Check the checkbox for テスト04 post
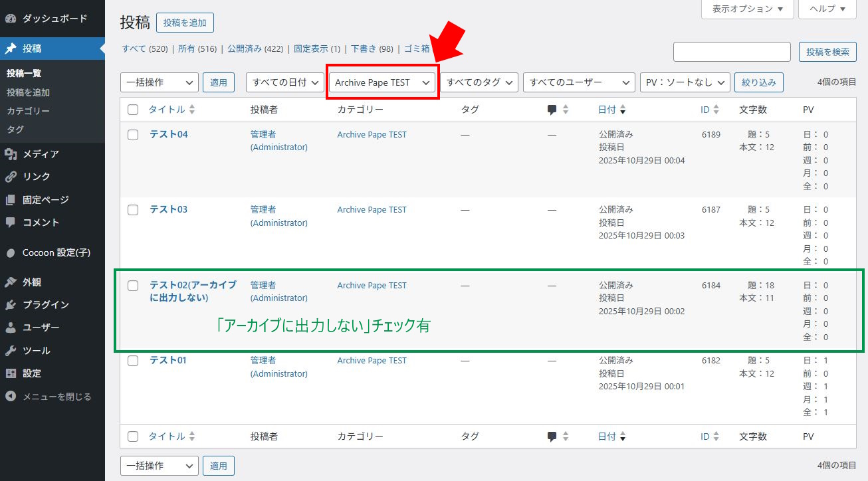Viewport: 868px width, 481px height. click(133, 135)
